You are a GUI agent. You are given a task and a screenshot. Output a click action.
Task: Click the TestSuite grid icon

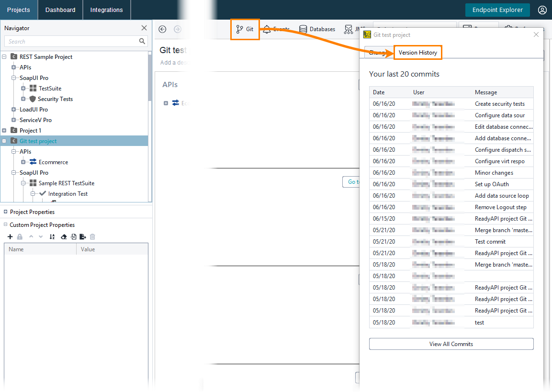click(x=33, y=89)
